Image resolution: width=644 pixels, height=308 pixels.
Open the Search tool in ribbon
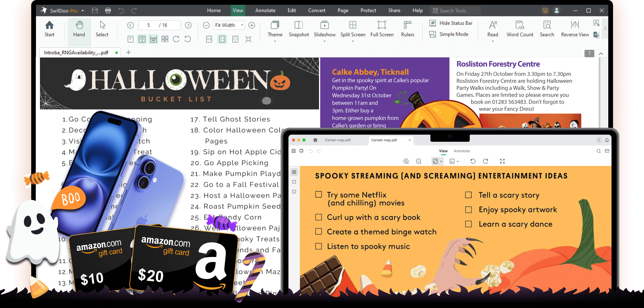pyautogui.click(x=547, y=29)
